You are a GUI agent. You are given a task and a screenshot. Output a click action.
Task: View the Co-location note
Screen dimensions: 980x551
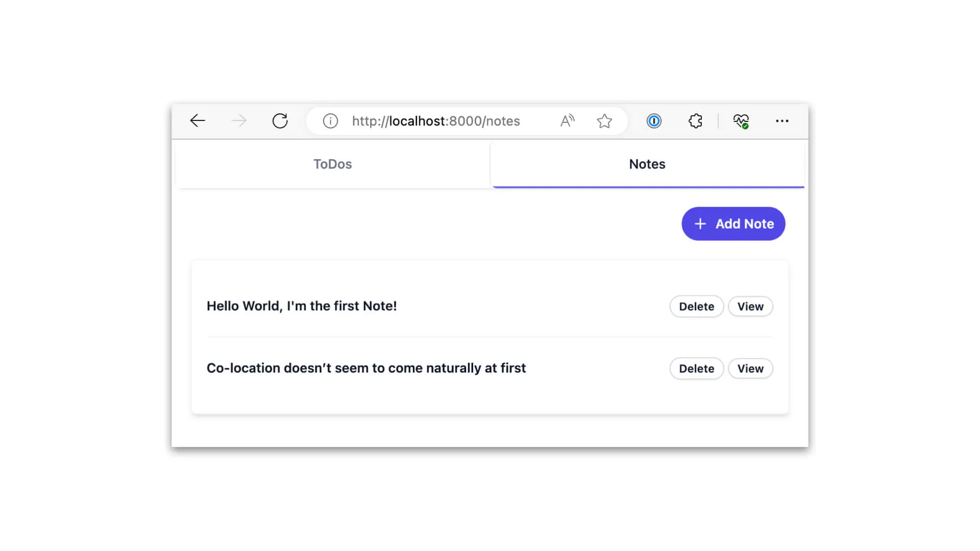pos(750,368)
